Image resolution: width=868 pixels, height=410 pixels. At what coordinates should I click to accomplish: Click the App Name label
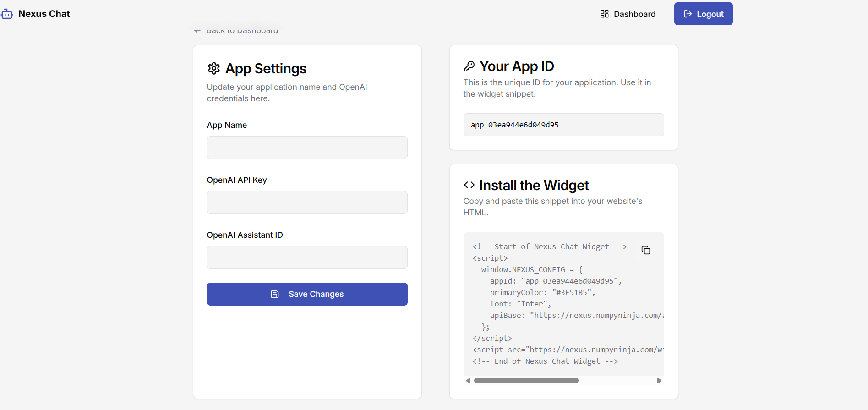[227, 125]
